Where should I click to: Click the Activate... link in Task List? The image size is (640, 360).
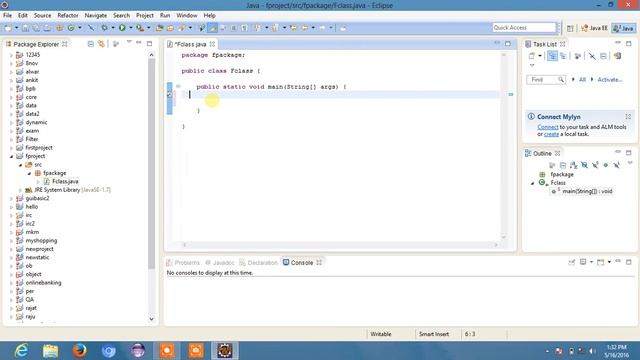610,80
